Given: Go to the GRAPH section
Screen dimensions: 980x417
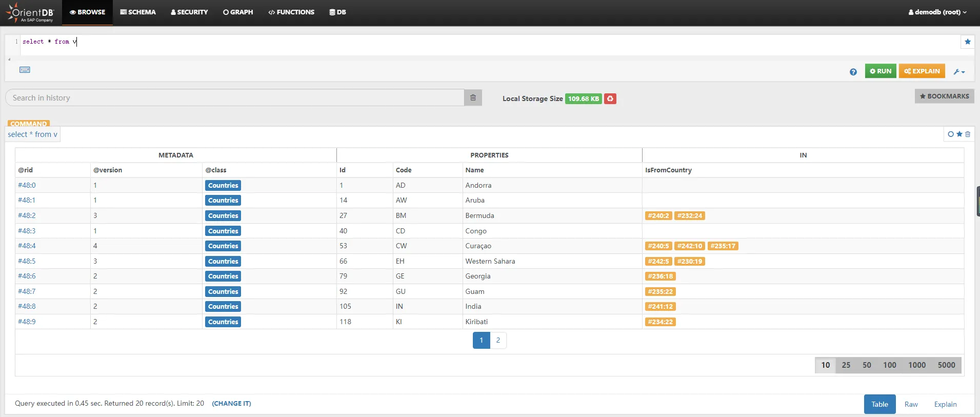Looking at the screenshot, I should [x=238, y=12].
